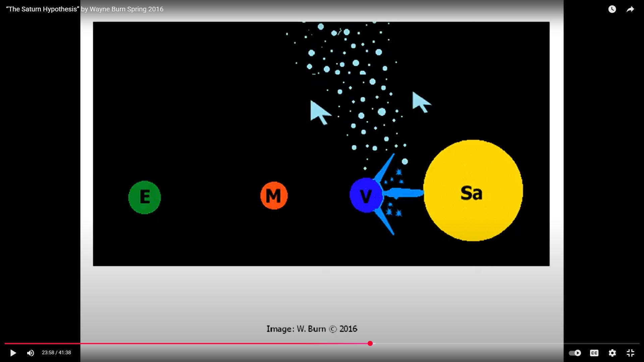Click the "Image: W. Burn © 2016" caption

coord(312,329)
